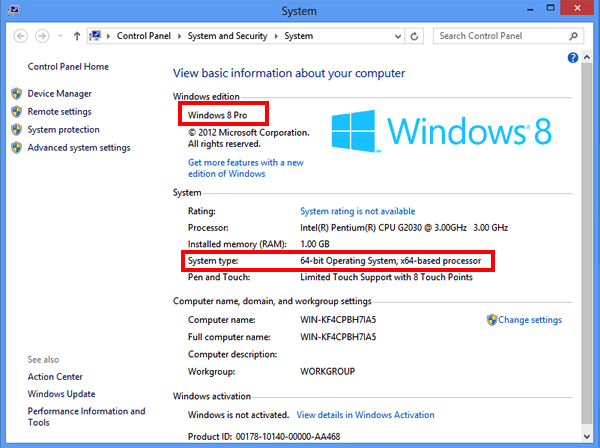The height and width of the screenshot is (448, 600).
Task: Click the shield icon beside Advanced system settings
Action: pos(16,148)
